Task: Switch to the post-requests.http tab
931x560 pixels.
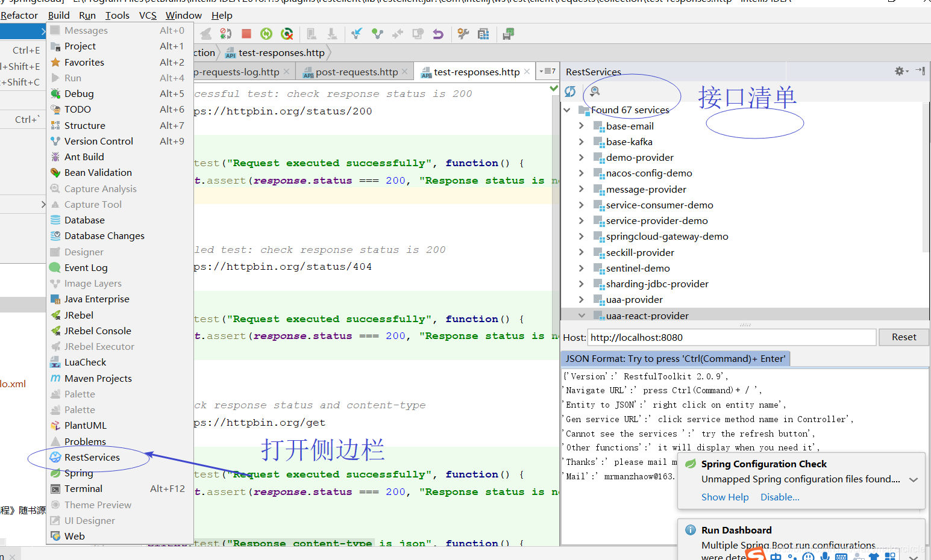Action: pyautogui.click(x=357, y=72)
